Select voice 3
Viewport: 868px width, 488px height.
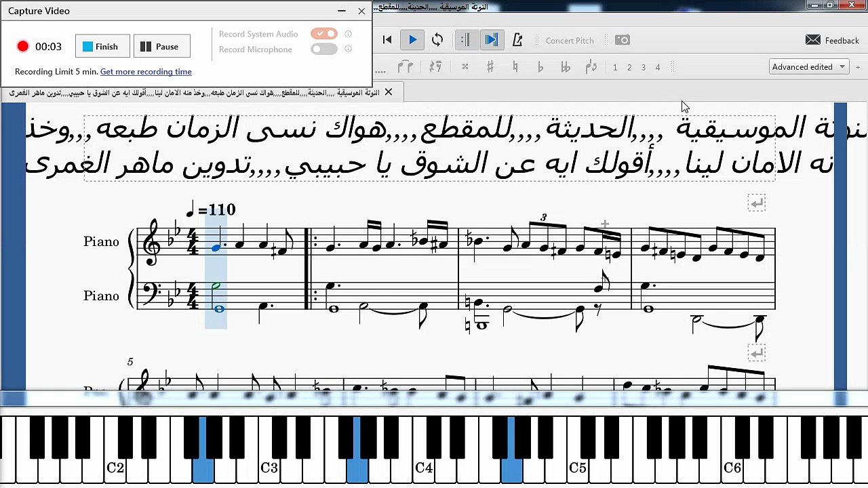tap(644, 67)
